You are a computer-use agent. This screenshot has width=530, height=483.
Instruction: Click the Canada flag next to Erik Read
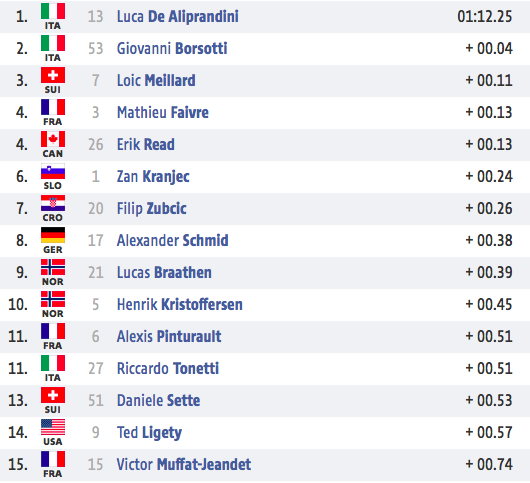click(53, 139)
